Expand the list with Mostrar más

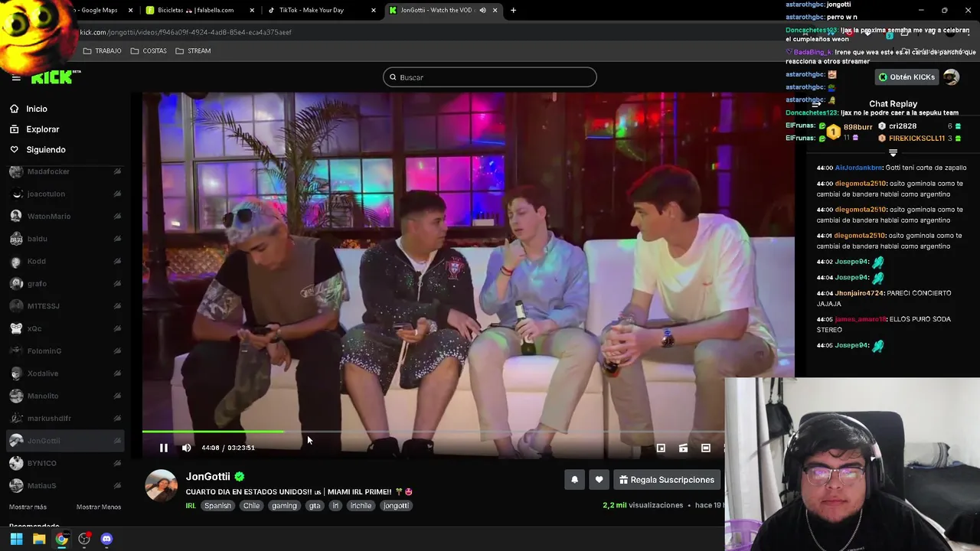coord(28,507)
